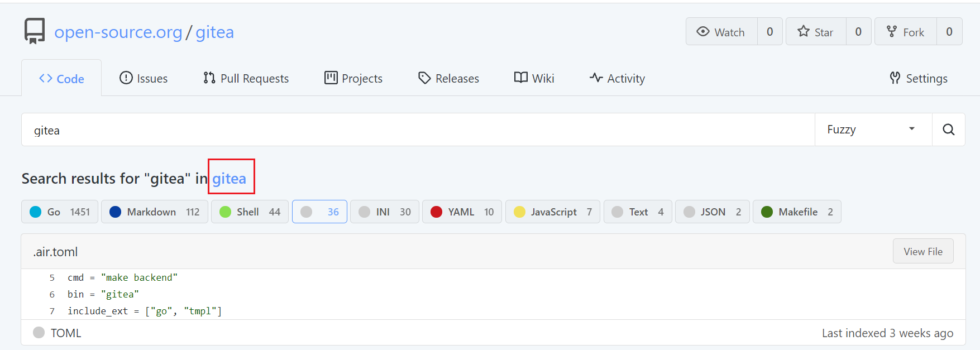Filter results by JSON language
Screen dimensions: 980x350
[713, 212]
